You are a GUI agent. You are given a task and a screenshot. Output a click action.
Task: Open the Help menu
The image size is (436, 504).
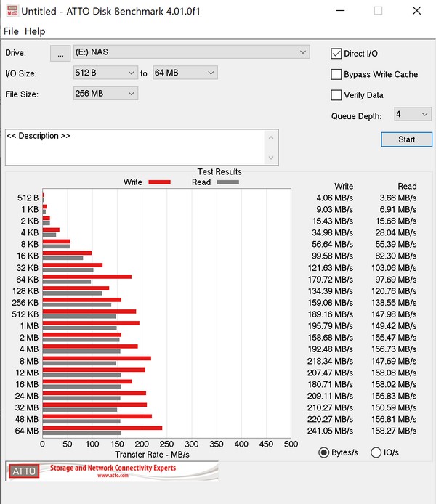point(35,31)
